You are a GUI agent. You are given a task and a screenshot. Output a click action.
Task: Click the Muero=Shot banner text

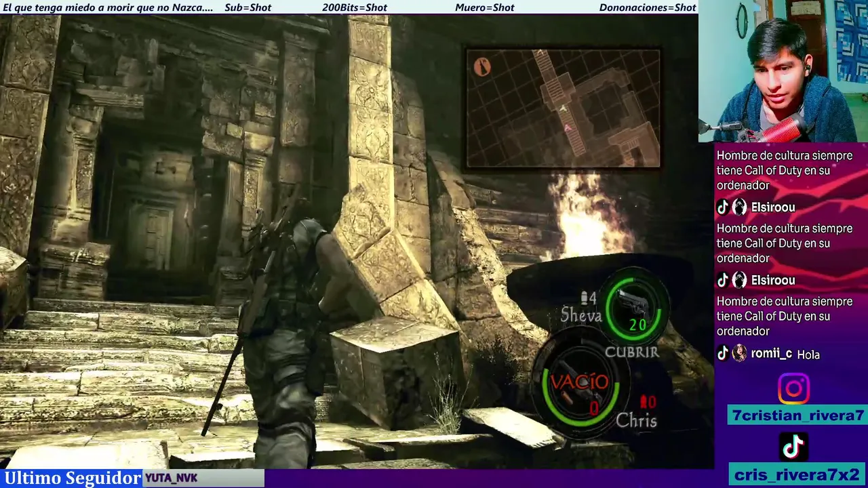484,7
